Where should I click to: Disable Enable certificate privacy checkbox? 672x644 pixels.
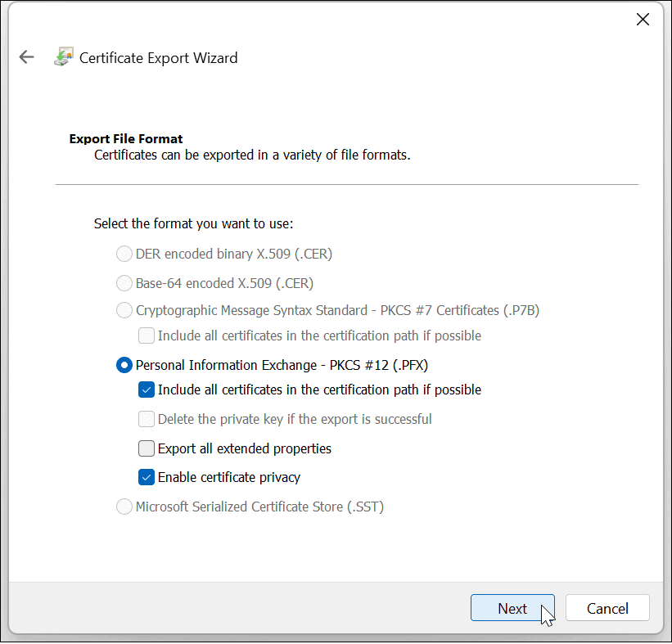pos(147,477)
